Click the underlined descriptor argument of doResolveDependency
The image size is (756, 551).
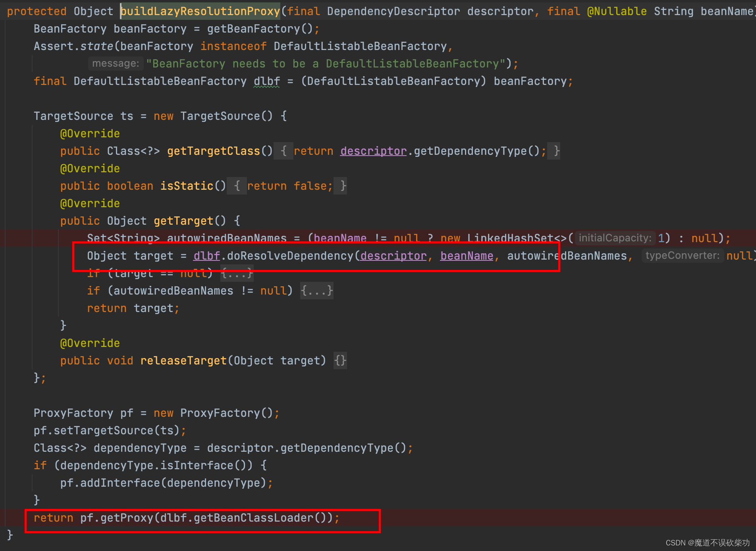[393, 256]
